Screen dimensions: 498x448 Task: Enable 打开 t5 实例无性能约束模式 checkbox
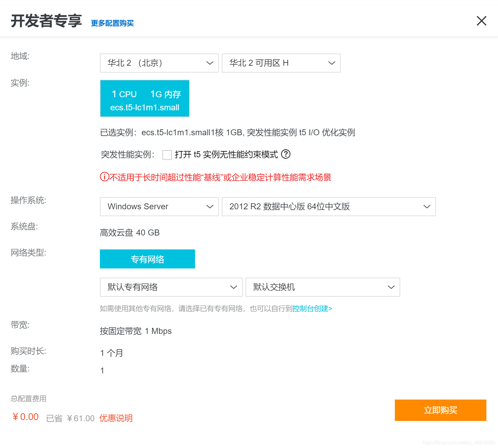[167, 155]
